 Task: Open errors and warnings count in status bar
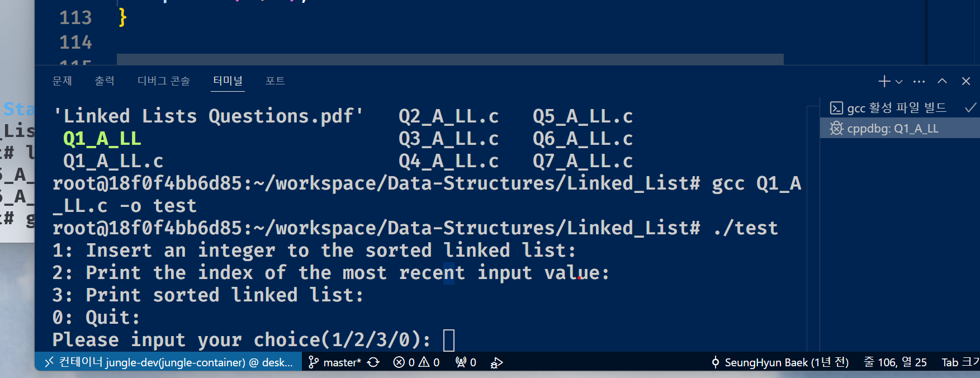click(416, 362)
